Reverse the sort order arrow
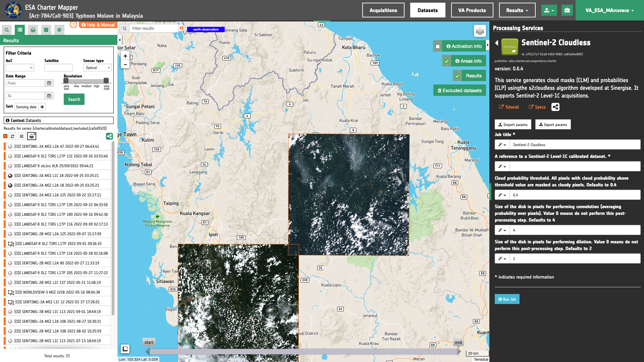This screenshot has height=362, width=644. [42, 107]
